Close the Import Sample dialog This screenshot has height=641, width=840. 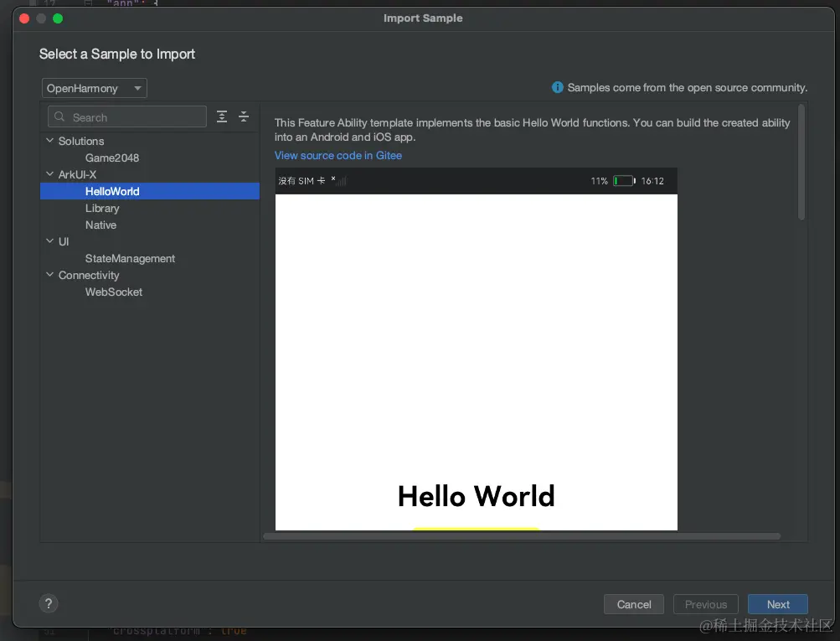(x=24, y=18)
